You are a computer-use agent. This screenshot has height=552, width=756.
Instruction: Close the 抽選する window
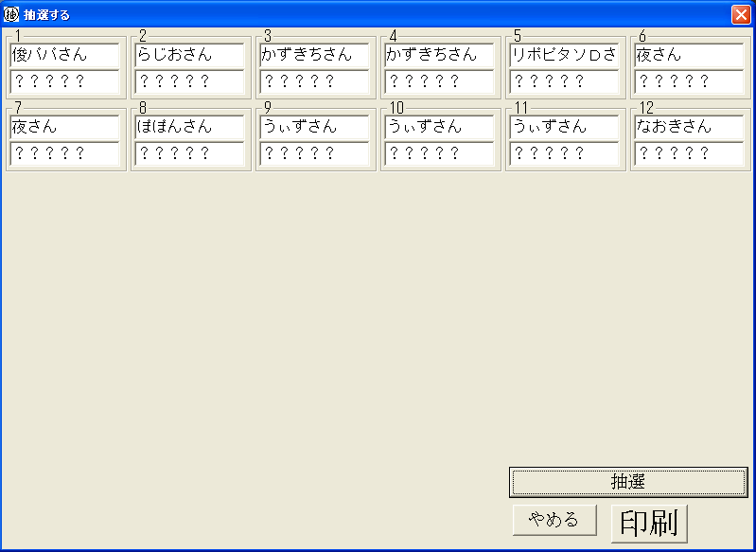click(x=741, y=14)
